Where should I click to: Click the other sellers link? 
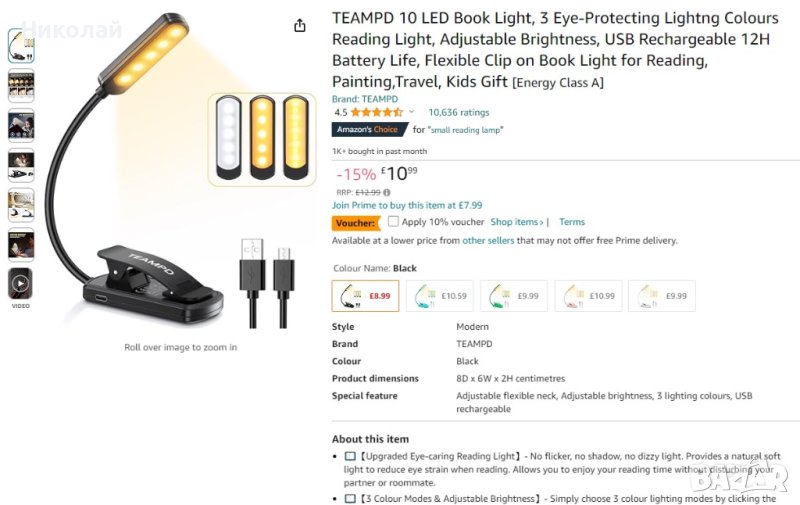point(485,240)
